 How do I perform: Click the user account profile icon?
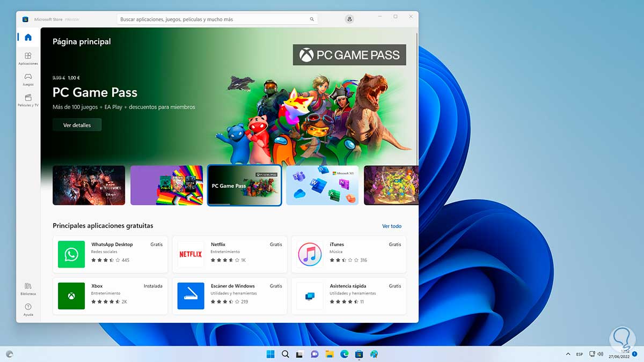click(x=349, y=19)
